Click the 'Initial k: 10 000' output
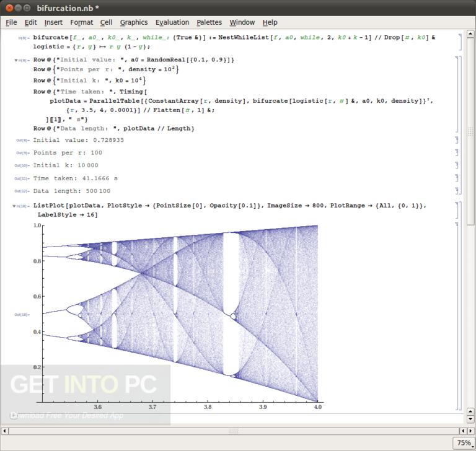 coord(66,165)
